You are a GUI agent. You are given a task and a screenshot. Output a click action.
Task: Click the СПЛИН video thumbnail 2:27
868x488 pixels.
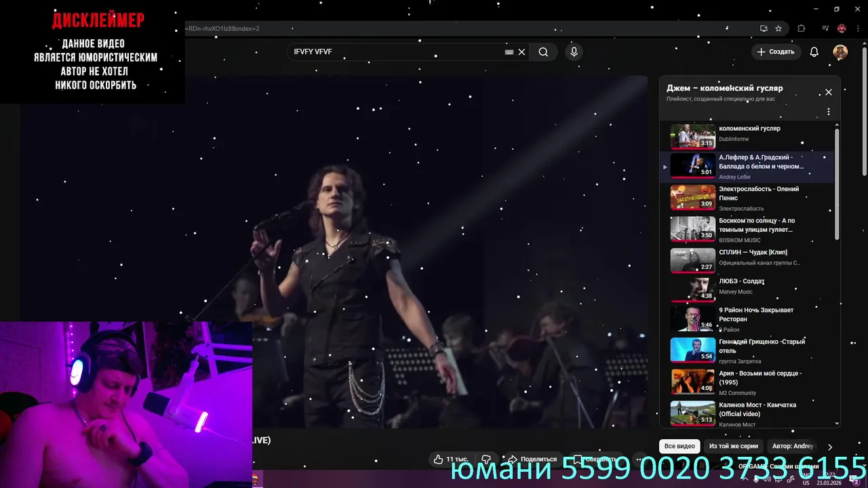click(692, 260)
